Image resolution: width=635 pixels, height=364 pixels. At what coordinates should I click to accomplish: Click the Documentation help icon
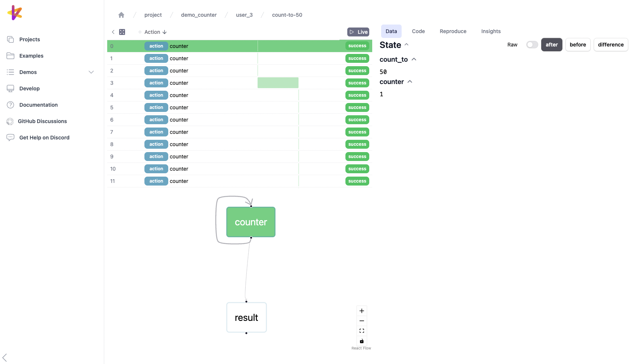coord(10,105)
